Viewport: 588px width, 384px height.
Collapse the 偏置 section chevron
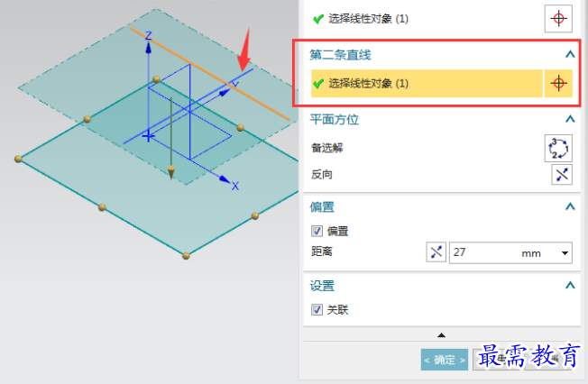tap(570, 206)
